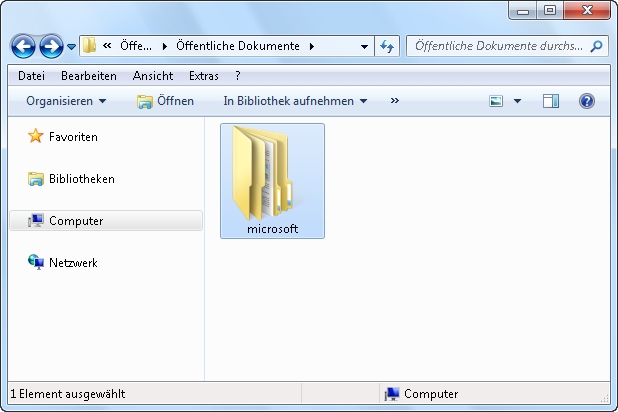618x412 pixels.
Task: Expand In Bibliothek aufnehmen dropdown
Action: point(295,101)
